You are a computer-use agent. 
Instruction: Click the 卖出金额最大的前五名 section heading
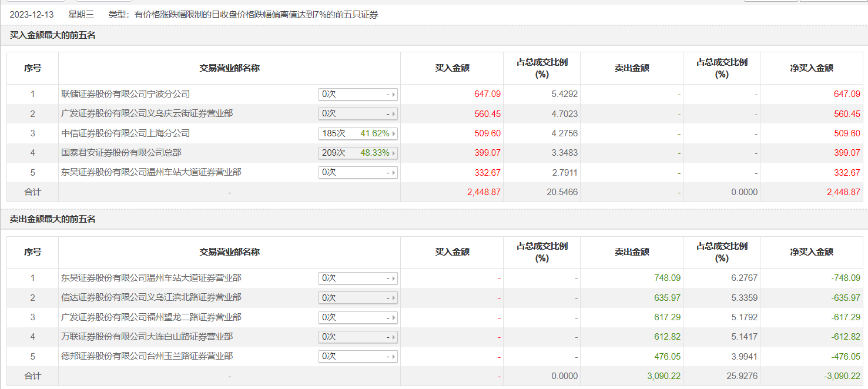coord(53,219)
